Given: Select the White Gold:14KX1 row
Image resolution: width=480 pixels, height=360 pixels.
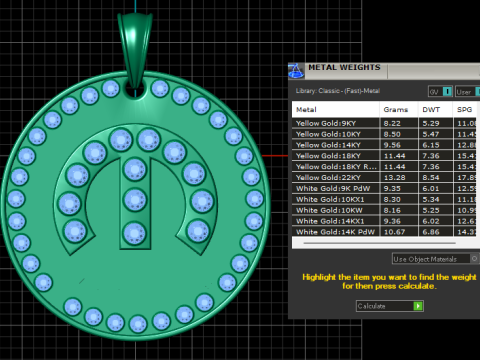Looking at the screenshot, I should (384, 221).
